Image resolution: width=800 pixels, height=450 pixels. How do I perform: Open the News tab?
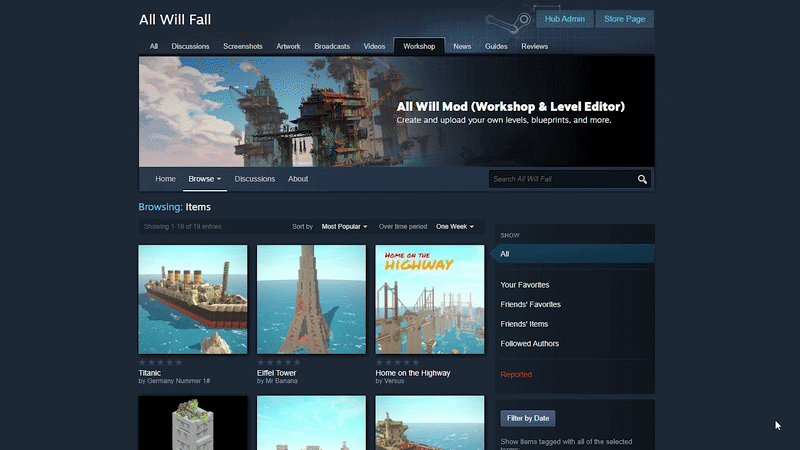[x=462, y=46]
